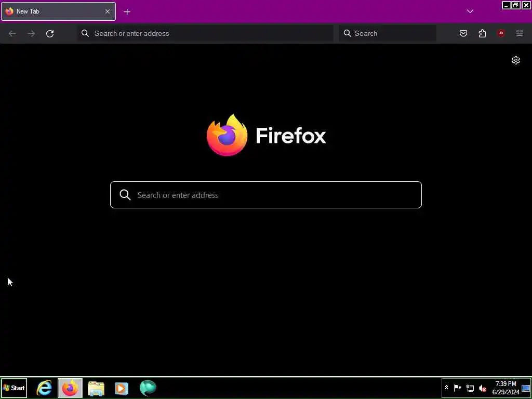
Task: Open the Windows Start menu
Action: click(x=14, y=388)
